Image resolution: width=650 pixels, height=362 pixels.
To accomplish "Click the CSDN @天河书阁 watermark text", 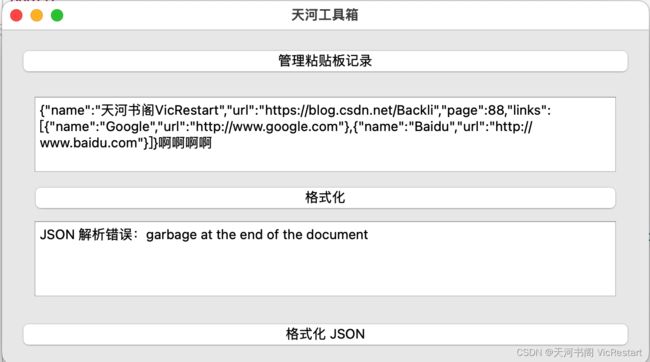I will pyautogui.click(x=579, y=352).
